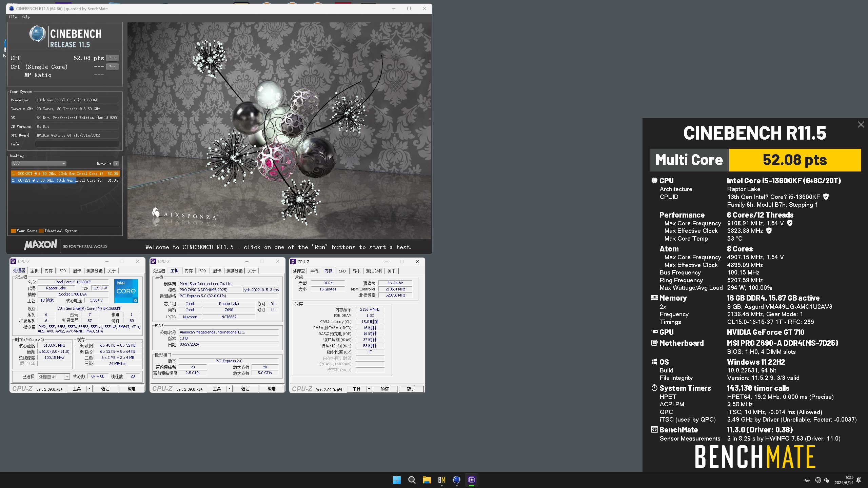Open taskbar Search
The height and width of the screenshot is (488, 868).
pyautogui.click(x=412, y=480)
